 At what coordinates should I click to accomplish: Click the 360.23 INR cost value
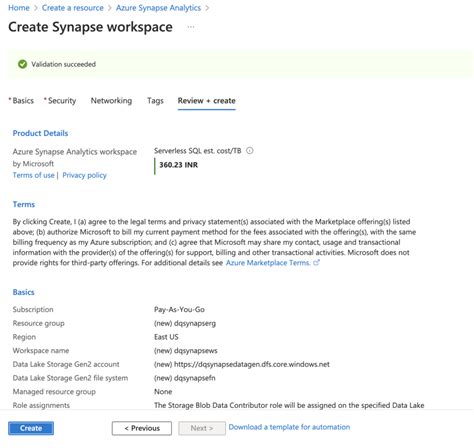[x=178, y=165]
